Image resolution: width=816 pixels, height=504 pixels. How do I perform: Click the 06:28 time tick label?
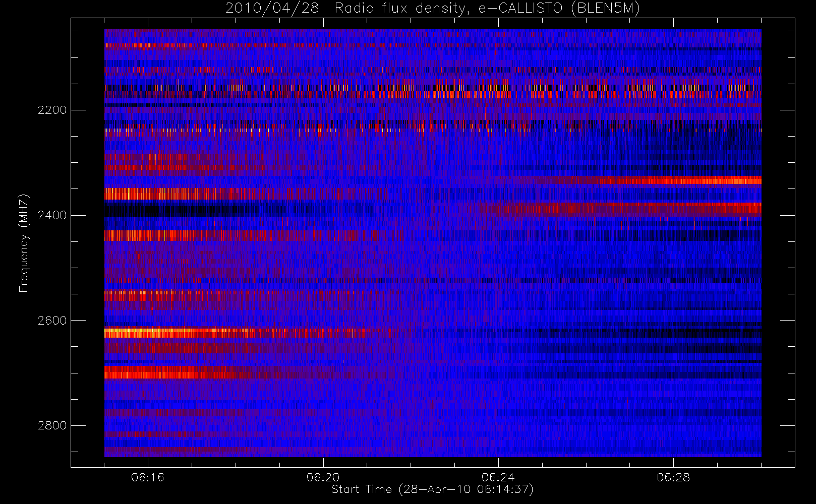point(673,477)
